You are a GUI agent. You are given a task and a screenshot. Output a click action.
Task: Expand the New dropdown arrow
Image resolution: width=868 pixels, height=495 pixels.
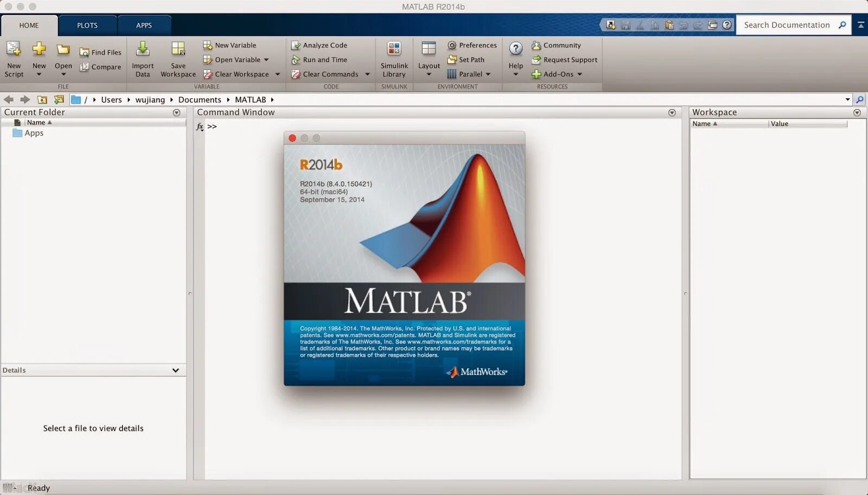(39, 74)
